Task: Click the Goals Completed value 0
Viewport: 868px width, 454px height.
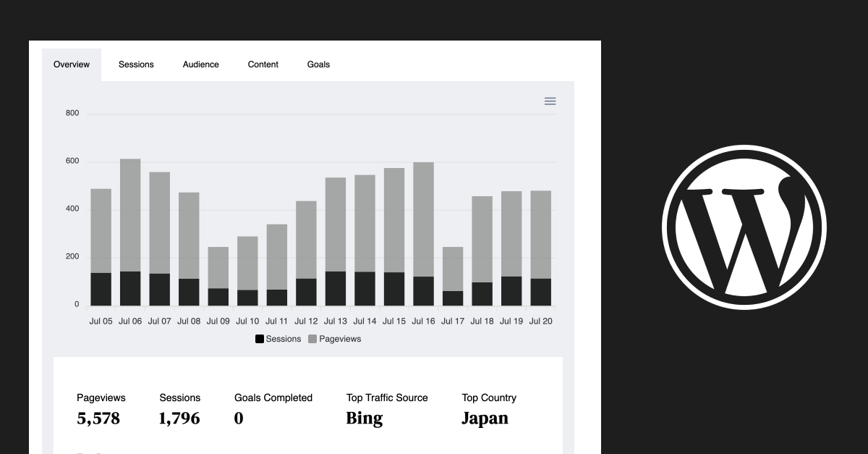Action: [239, 419]
